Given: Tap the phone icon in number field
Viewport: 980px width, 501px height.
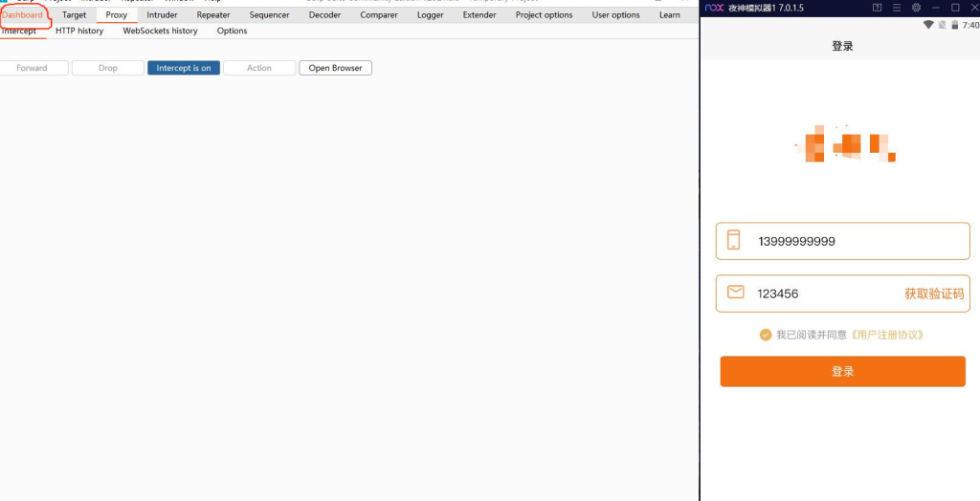Looking at the screenshot, I should click(x=734, y=240).
